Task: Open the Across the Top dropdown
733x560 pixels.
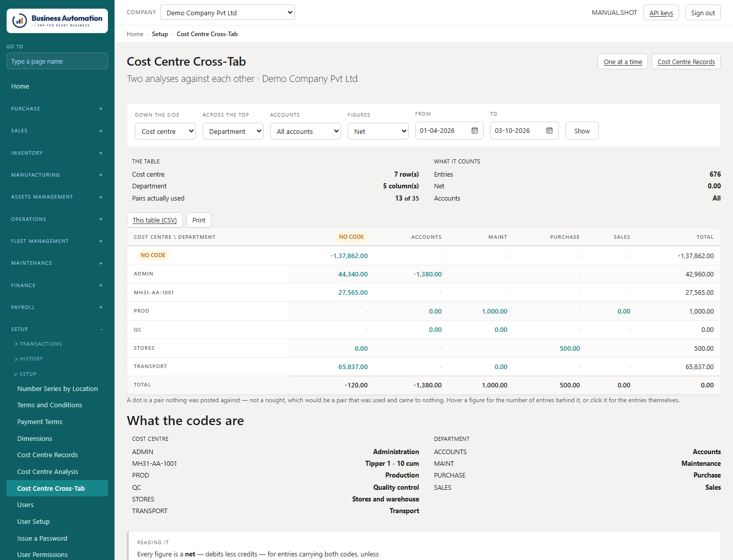Action: (233, 131)
